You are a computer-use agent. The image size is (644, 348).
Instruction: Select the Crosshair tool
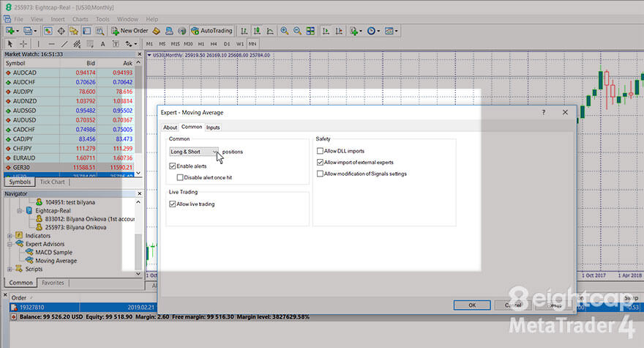[x=23, y=44]
